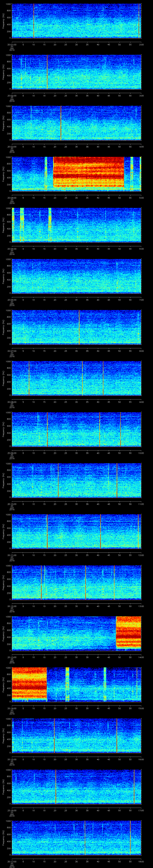Click the 15-second tick label under the 20:12:00 panel
Screen dimensions: 153x868
pos(44,606)
